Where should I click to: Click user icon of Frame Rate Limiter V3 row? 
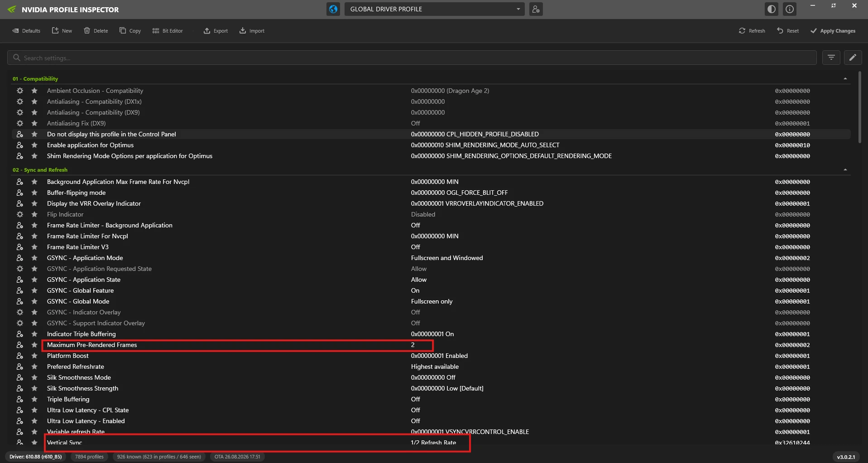point(20,247)
